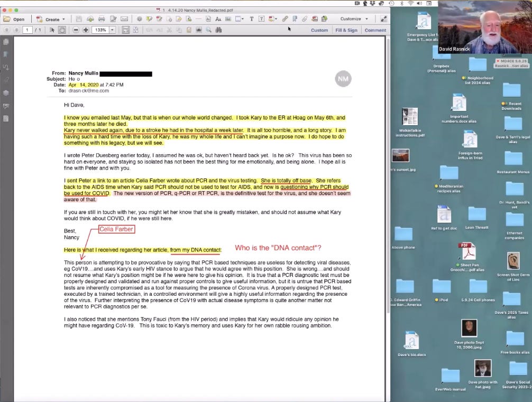Viewport: 532px width, 402px height.
Task: Toggle read mode with the expand arrows icon
Action: point(383,19)
